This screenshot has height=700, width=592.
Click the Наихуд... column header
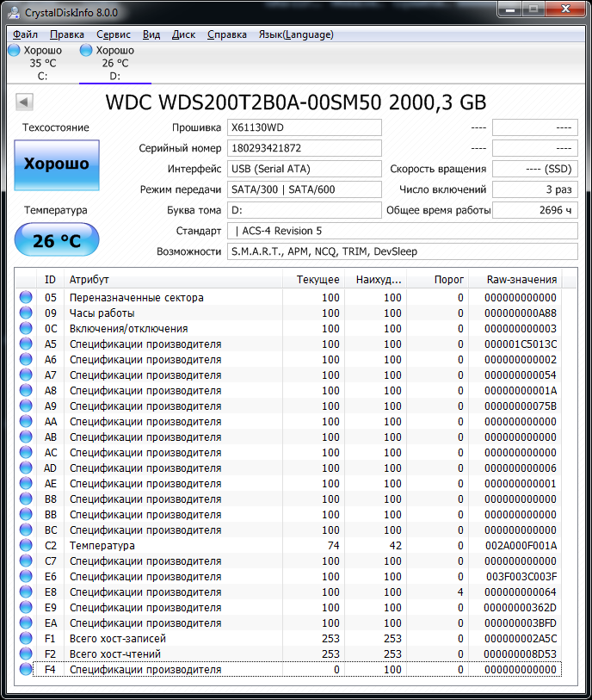pos(376,280)
